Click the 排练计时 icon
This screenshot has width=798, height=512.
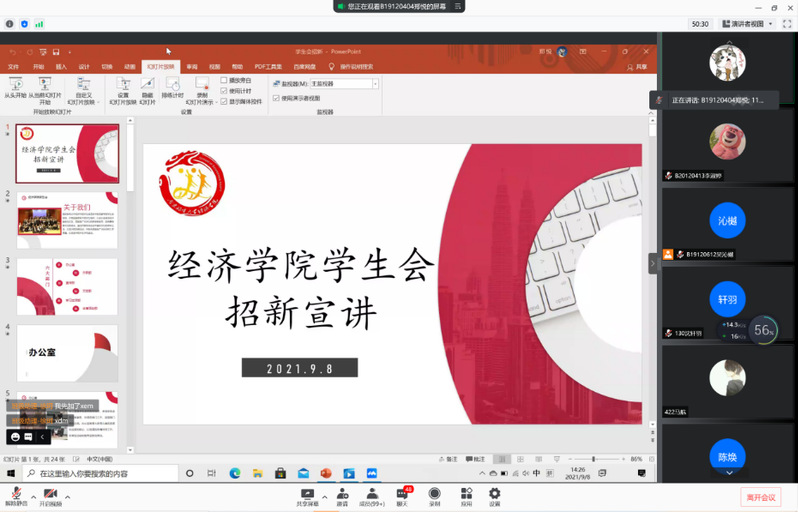[x=173, y=86]
